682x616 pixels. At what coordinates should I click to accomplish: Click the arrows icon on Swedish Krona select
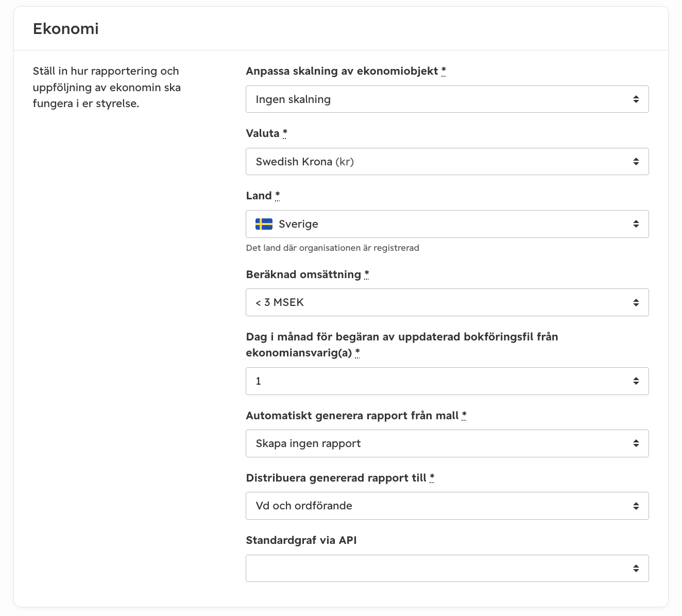pyautogui.click(x=636, y=162)
